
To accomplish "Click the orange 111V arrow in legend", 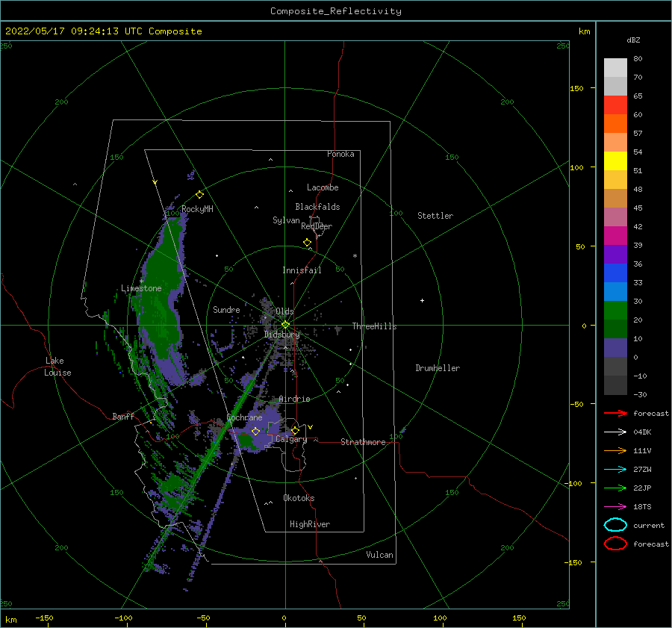I will (615, 450).
